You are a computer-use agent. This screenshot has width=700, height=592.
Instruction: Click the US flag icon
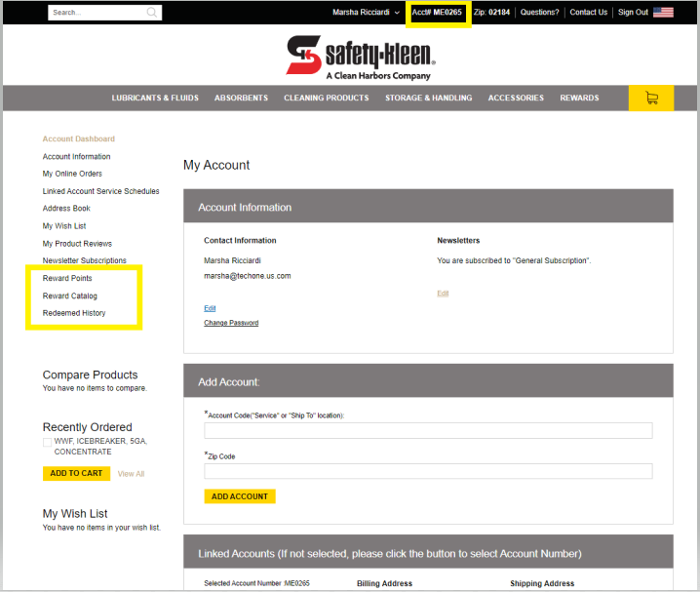click(x=663, y=12)
